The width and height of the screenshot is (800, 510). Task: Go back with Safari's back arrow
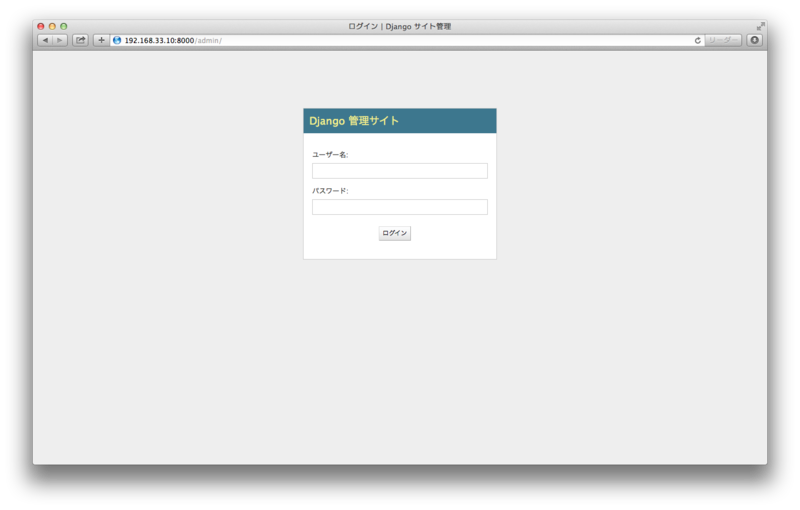click(45, 40)
